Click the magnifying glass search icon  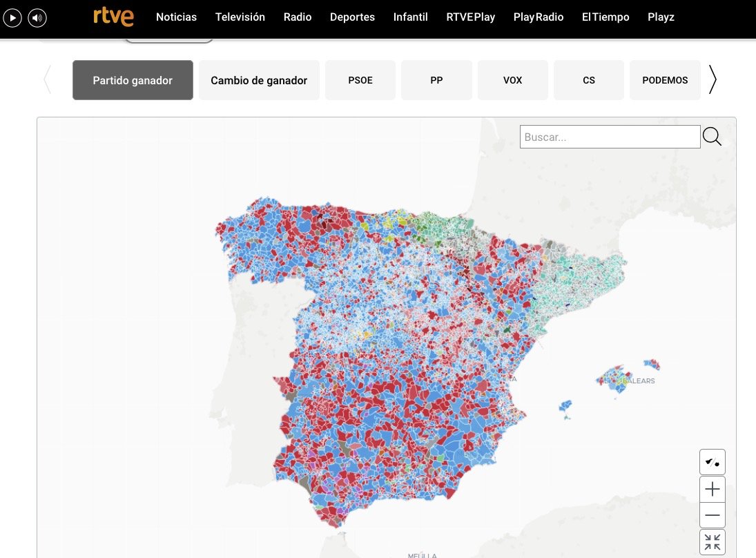tap(711, 136)
